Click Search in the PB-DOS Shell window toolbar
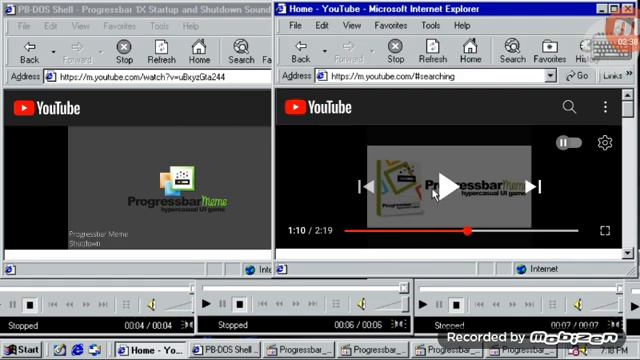This screenshot has width=640, height=360. pos(241,52)
